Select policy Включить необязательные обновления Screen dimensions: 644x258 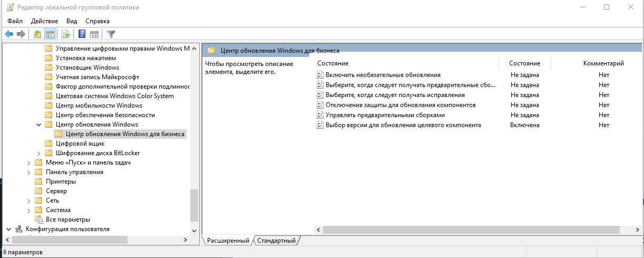pos(383,75)
